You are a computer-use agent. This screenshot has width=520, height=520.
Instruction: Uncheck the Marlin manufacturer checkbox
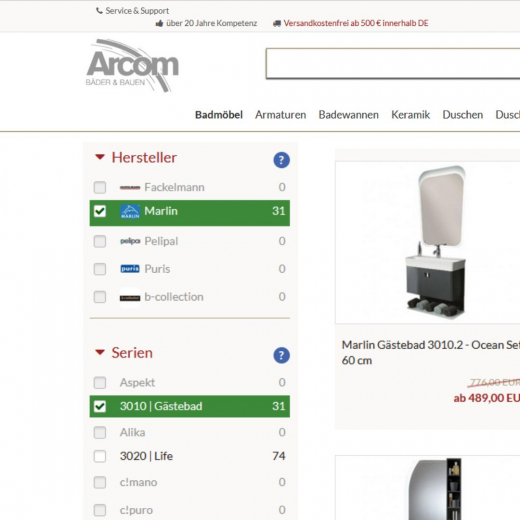(100, 211)
